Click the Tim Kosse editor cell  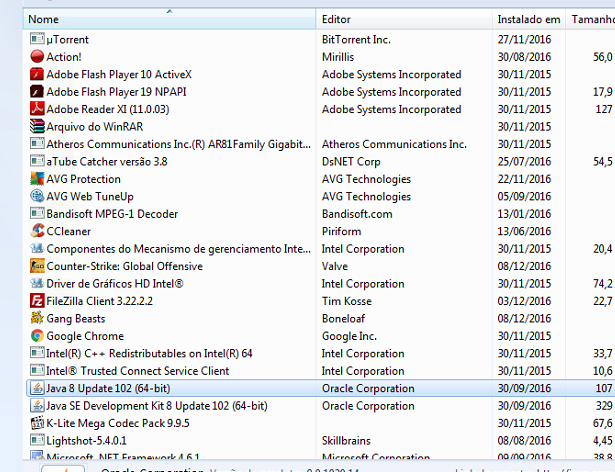(347, 301)
